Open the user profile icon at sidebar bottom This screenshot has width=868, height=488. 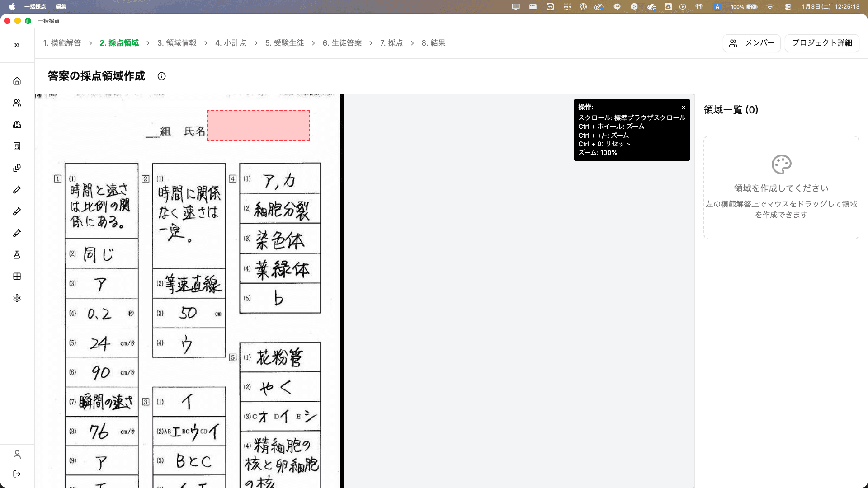17,454
